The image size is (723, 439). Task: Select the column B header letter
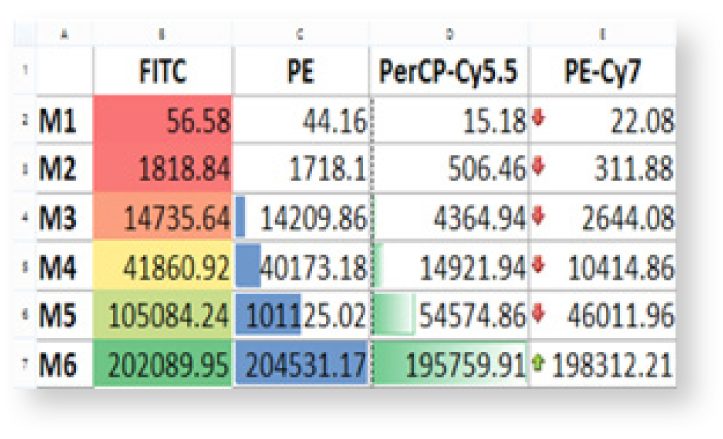coord(163,35)
